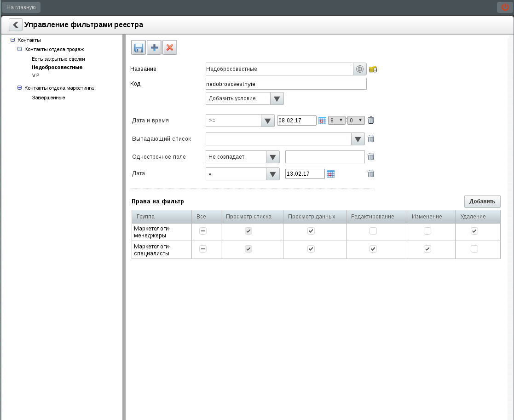Enable Удаление for Маркетологи-специалисты
Screen dimensions: 514x420
[474, 249]
